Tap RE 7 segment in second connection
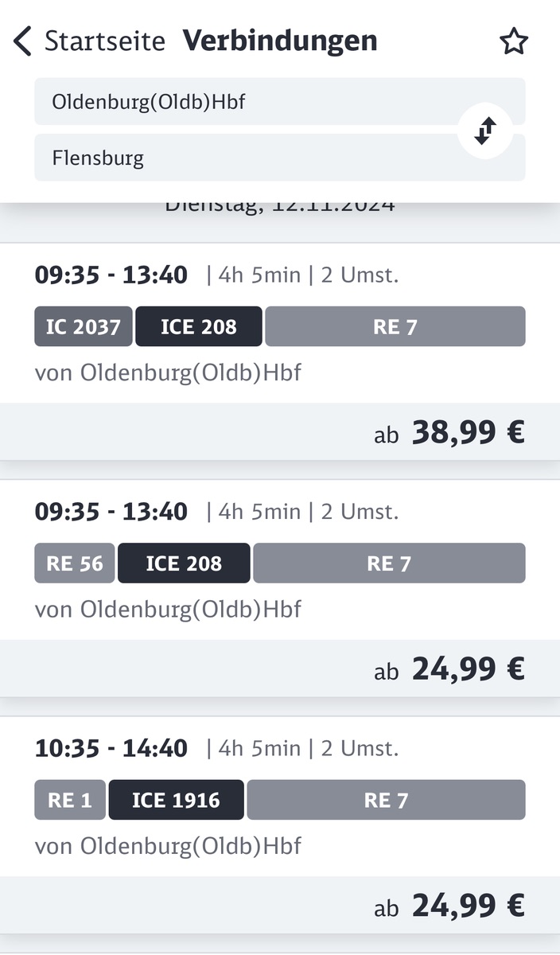 click(x=389, y=563)
